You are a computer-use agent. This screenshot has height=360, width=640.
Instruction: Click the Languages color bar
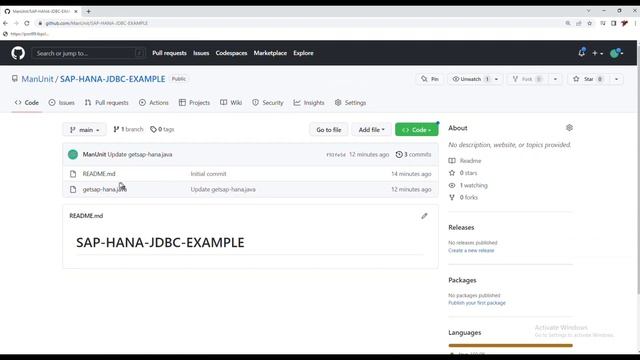[510, 345]
